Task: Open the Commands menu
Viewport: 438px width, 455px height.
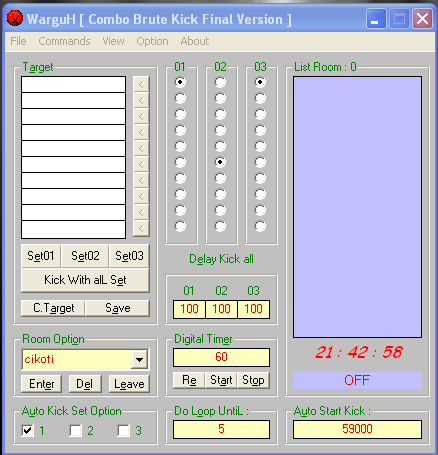Action: click(x=64, y=41)
